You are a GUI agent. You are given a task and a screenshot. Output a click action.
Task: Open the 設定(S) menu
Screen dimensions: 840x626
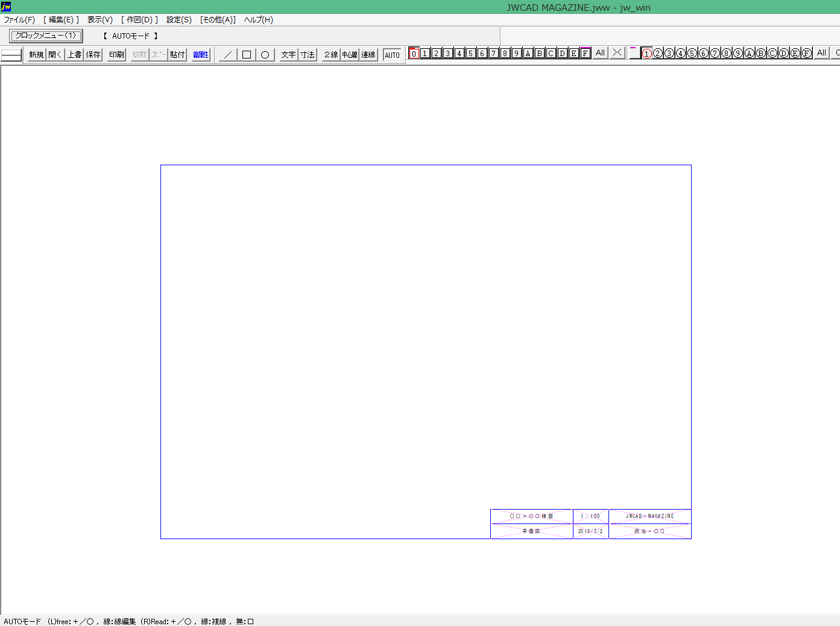pos(179,20)
